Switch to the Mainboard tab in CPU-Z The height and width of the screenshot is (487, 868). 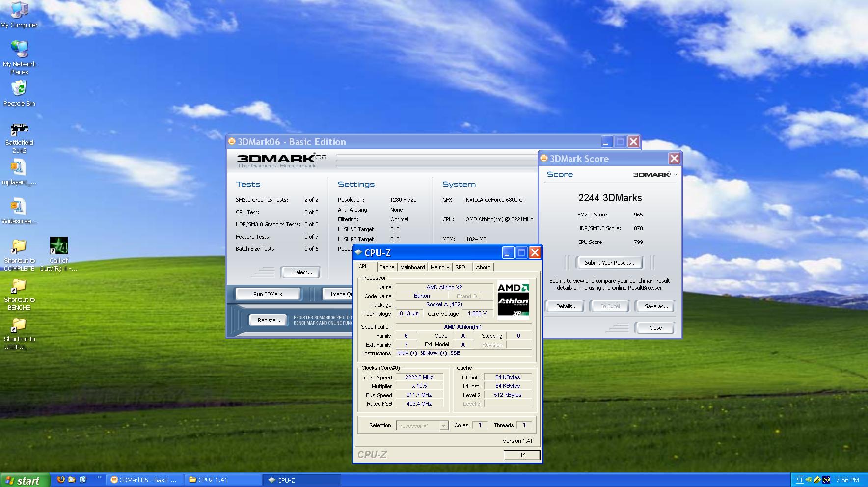pos(412,267)
